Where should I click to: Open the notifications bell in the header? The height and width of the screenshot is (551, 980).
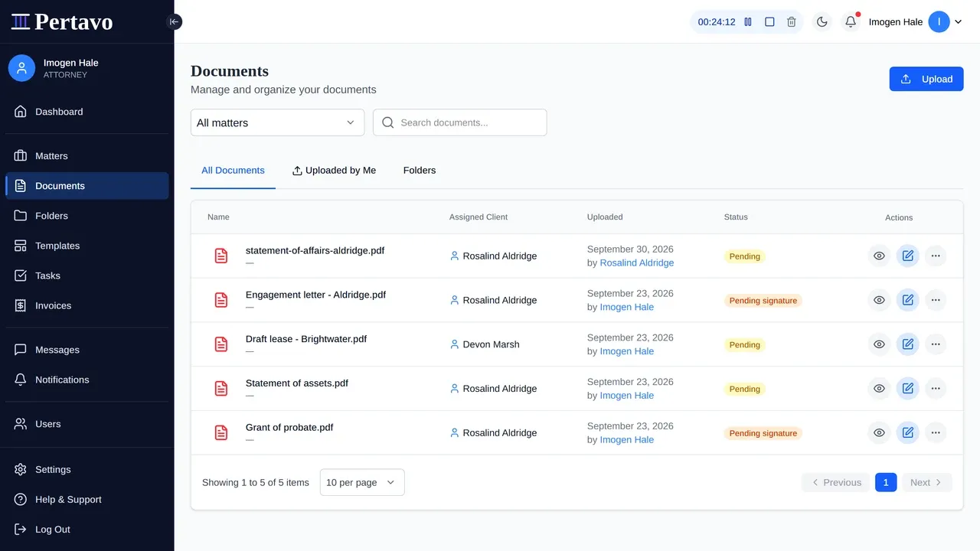tap(851, 22)
